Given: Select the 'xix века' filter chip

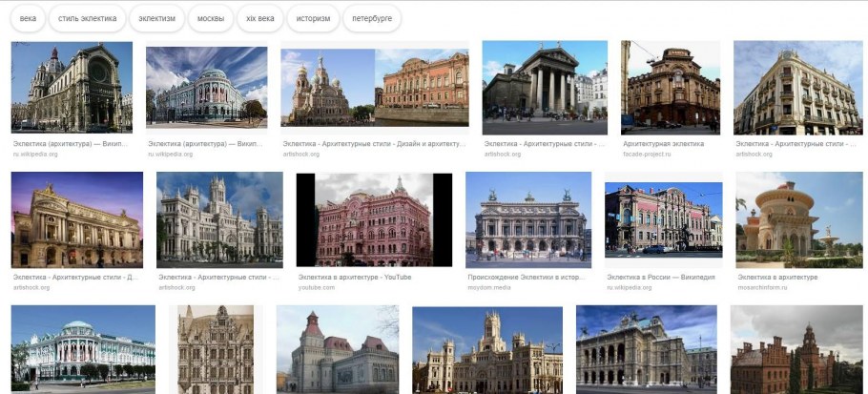Looking at the screenshot, I should 260,18.
